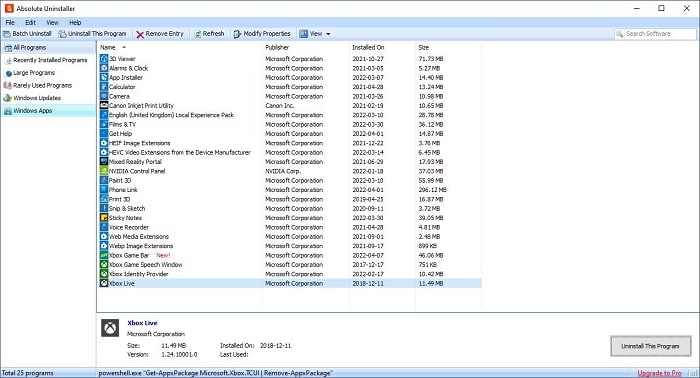The height and width of the screenshot is (378, 700).
Task: Select the NVIDIA Control Panel app icon
Action: (x=104, y=171)
